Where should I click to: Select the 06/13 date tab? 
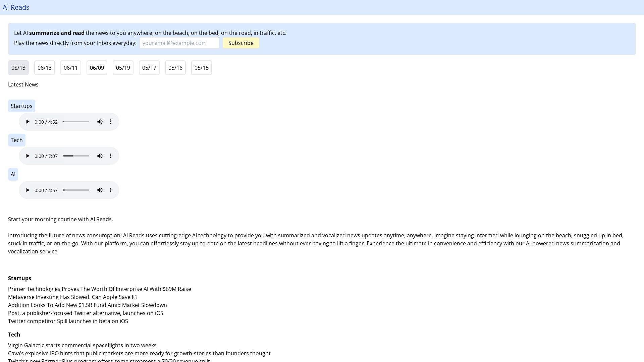[x=45, y=68]
